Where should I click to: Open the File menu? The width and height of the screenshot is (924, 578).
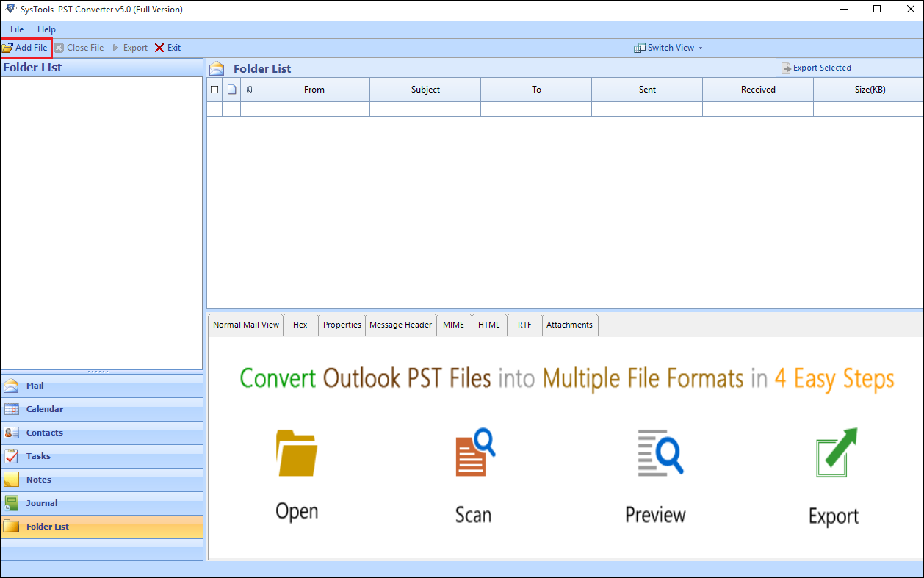click(17, 29)
